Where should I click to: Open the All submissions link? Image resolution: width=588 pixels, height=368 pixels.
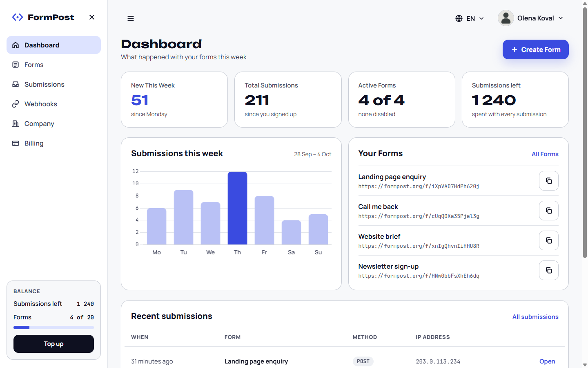(x=535, y=317)
